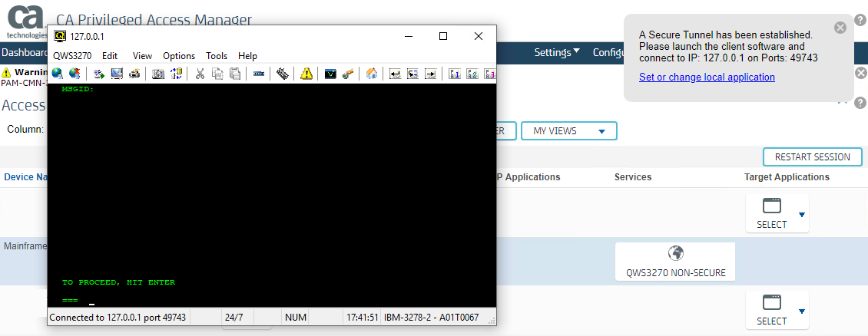Click 'Connected to 127.0.0.1 port 49743' status text
868x336 pixels.
[x=118, y=318]
